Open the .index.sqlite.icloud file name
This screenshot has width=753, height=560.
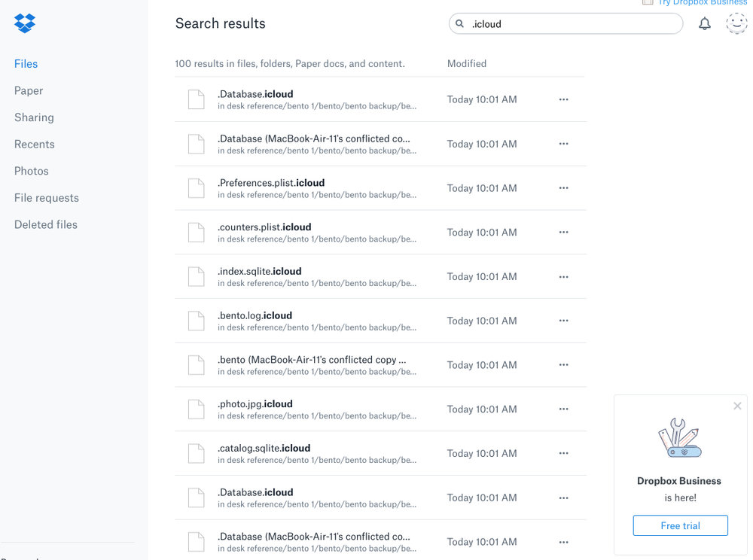click(259, 272)
